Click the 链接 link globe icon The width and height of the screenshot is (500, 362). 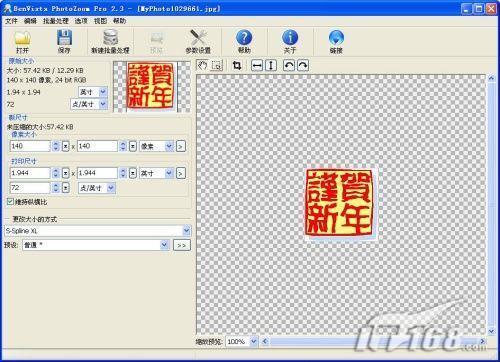tap(336, 42)
